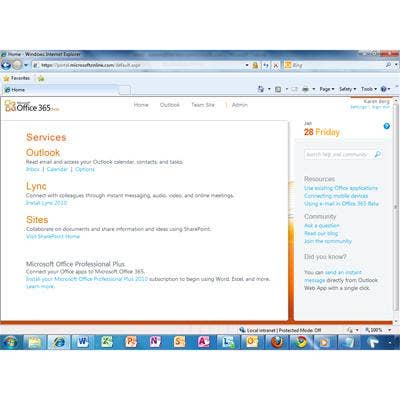
Task: Open Word from the taskbar
Action: click(82, 342)
